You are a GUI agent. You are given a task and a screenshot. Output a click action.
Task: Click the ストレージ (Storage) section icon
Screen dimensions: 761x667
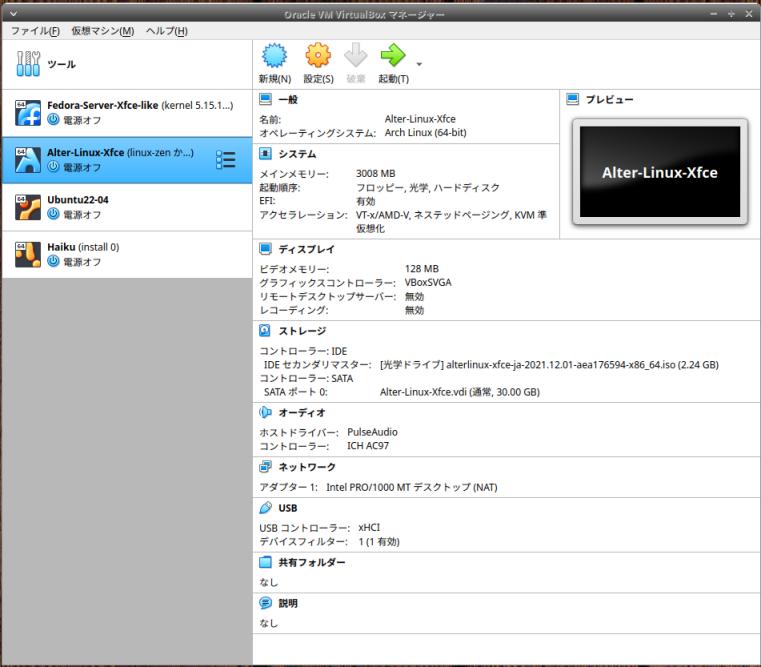coord(265,330)
